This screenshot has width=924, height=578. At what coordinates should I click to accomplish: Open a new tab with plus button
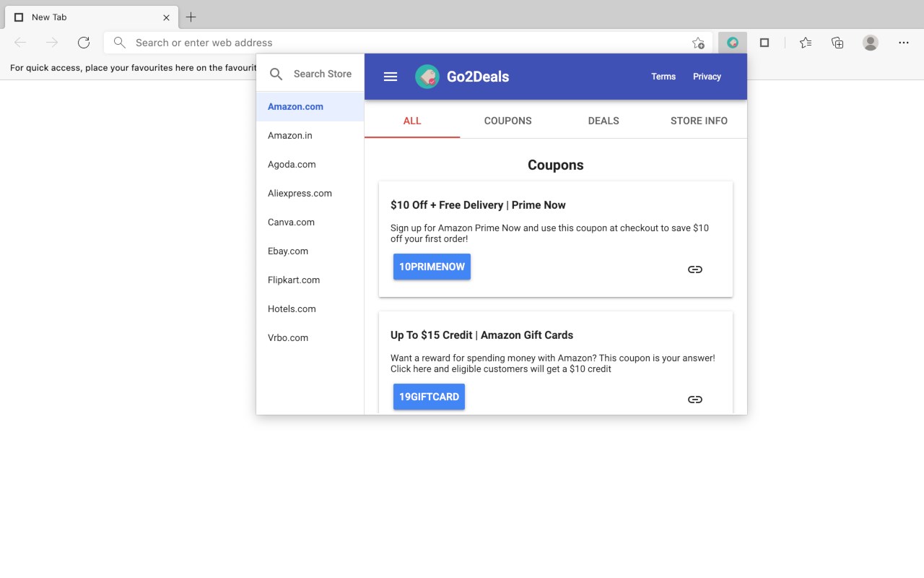(191, 17)
